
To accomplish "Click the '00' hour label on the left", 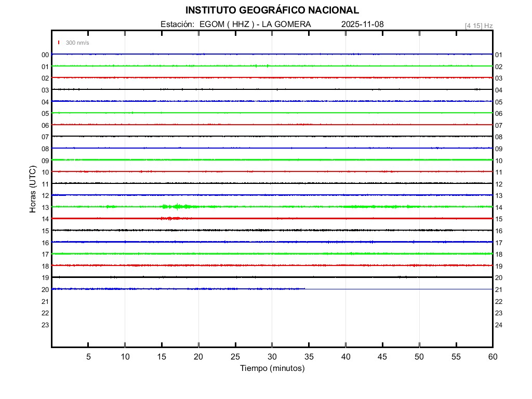I will tap(45, 55).
